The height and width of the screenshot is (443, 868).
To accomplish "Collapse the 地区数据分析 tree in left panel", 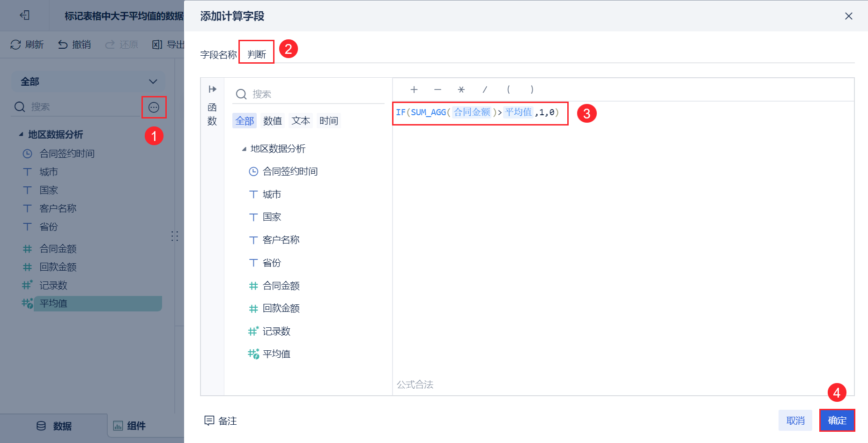I will click(x=21, y=134).
